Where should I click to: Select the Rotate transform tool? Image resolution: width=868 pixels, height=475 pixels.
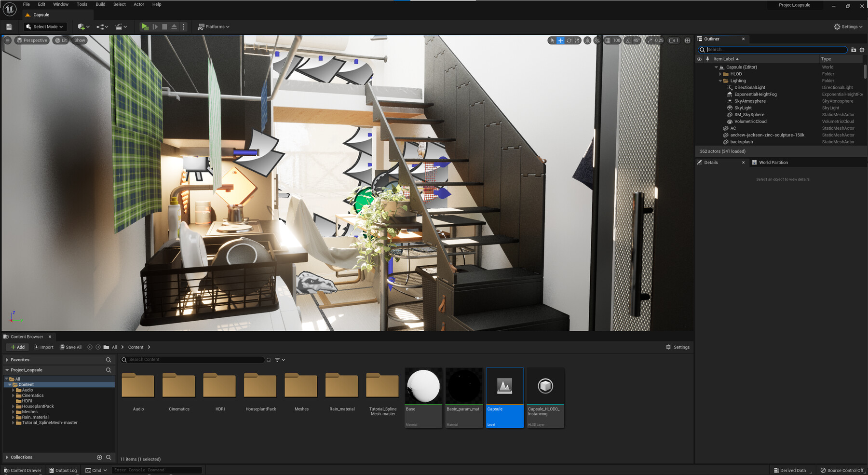pyautogui.click(x=569, y=41)
